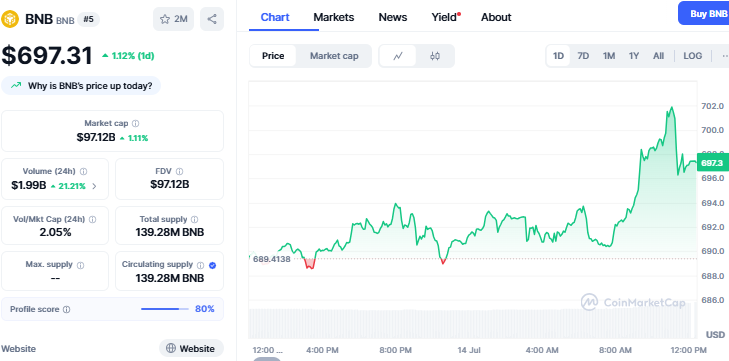The height and width of the screenshot is (361, 729).
Task: Click the verified badge beside Circulating supply
Action: point(212,265)
